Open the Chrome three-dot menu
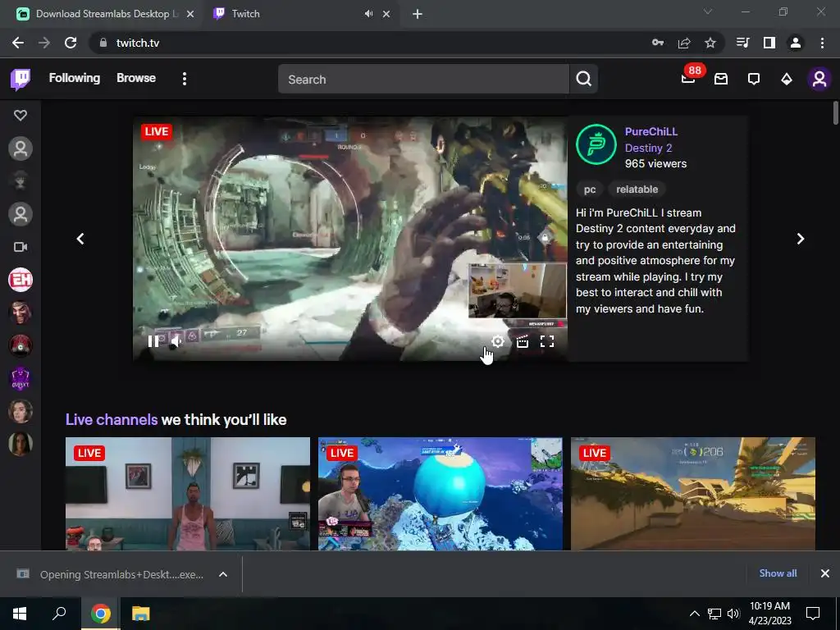 [x=822, y=43]
